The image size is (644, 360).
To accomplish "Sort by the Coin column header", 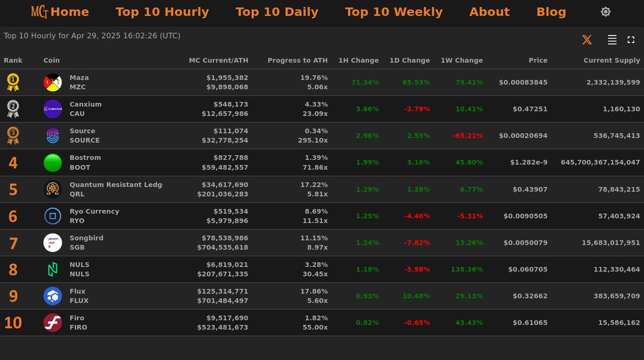I will [x=52, y=61].
